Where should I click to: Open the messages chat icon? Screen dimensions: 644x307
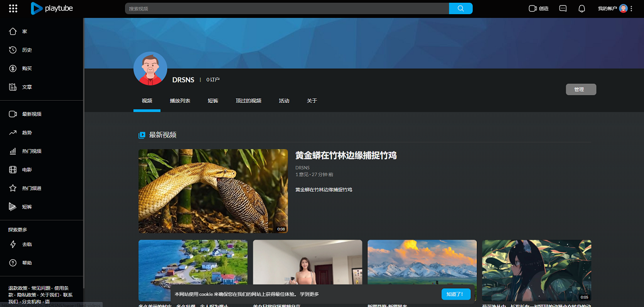563,8
